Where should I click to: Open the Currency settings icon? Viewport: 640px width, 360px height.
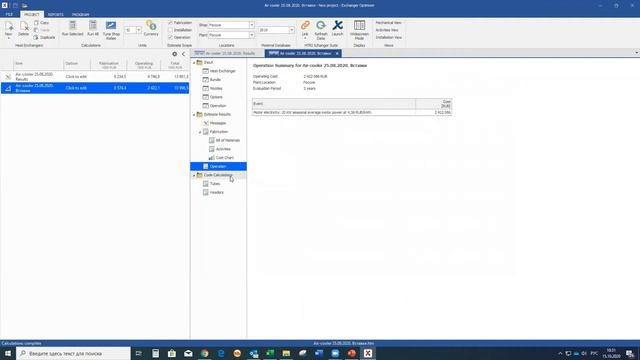151,26
